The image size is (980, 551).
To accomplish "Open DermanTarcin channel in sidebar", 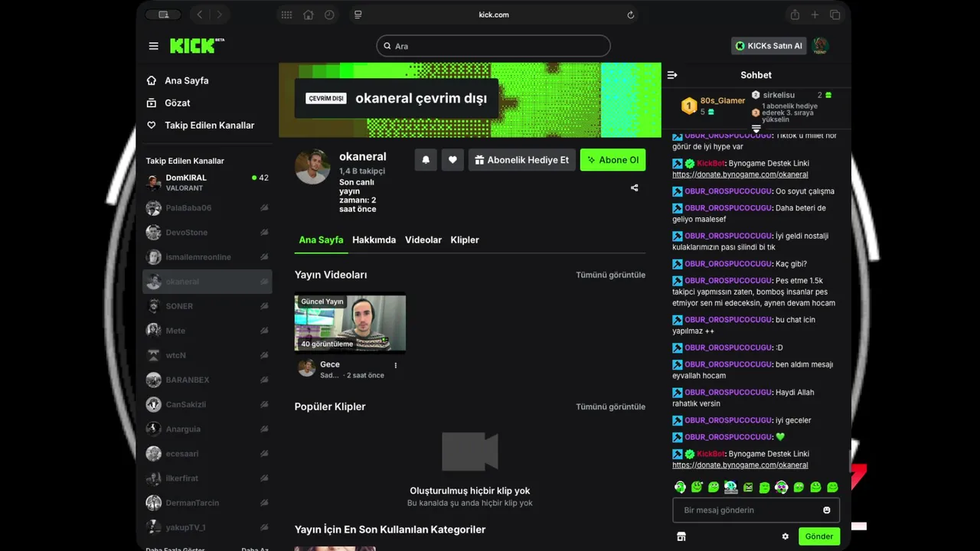I will (x=207, y=503).
